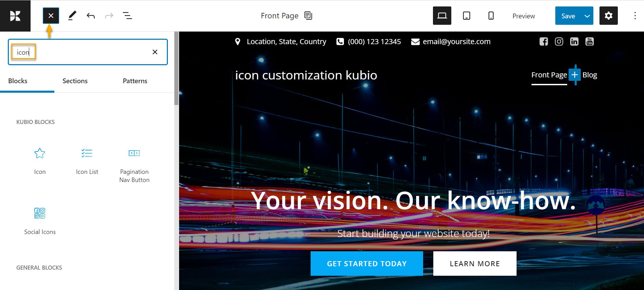This screenshot has width=644, height=290.
Task: Switch to desktop preview mode
Action: click(442, 16)
